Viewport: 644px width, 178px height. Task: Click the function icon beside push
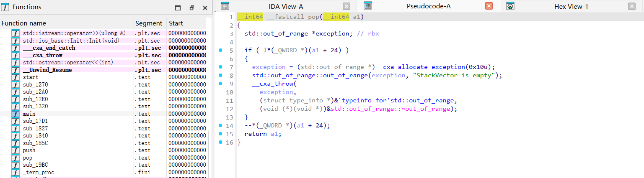15,150
